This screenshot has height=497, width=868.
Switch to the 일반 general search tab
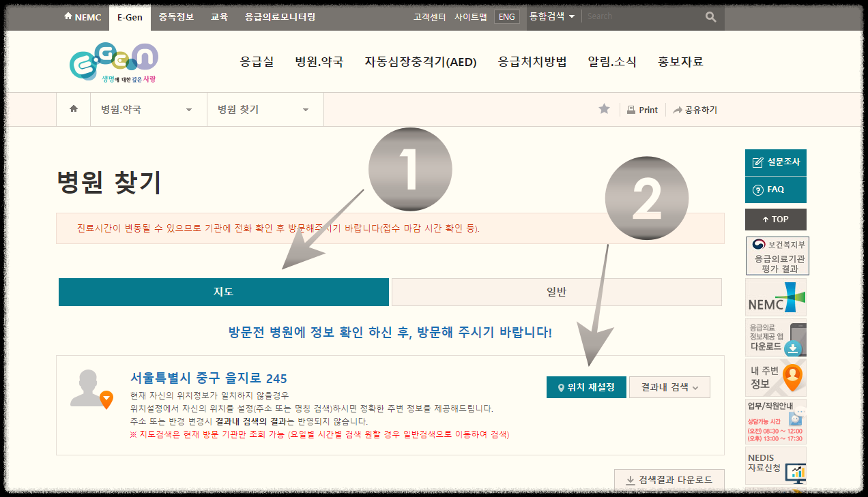[x=556, y=292]
